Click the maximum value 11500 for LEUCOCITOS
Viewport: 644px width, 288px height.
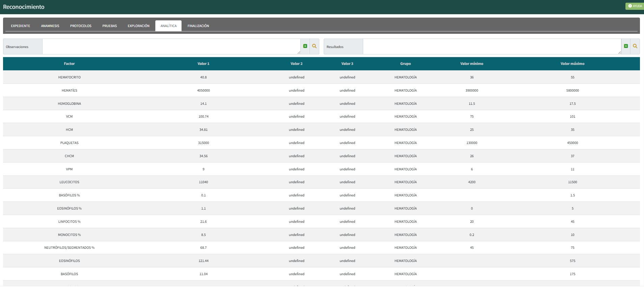tap(572, 182)
